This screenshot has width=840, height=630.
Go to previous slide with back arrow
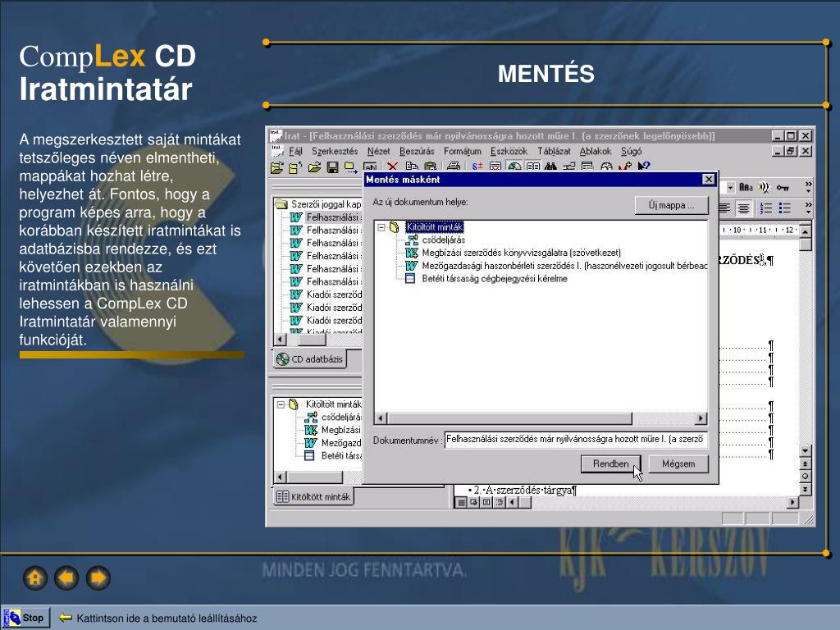pos(66,578)
